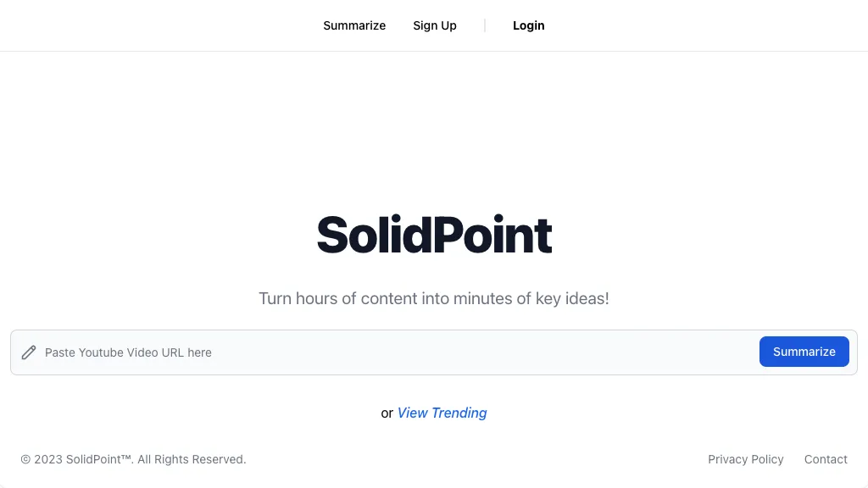Open the Summarize page from the navigation bar
The image size is (868, 488).
(x=354, y=25)
